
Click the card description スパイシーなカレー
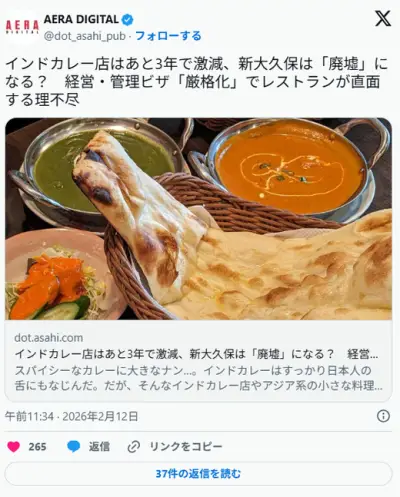[198, 378]
